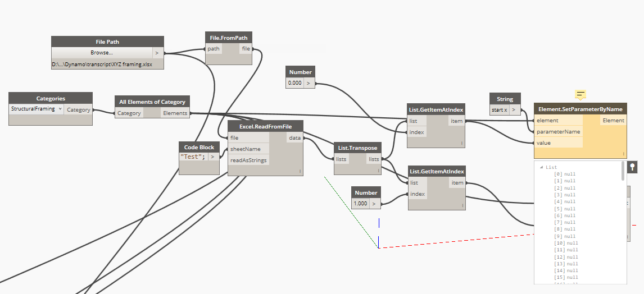Click the lacing icon on Excel.ReadFromFile node
This screenshot has height=294, width=644.
[300, 171]
